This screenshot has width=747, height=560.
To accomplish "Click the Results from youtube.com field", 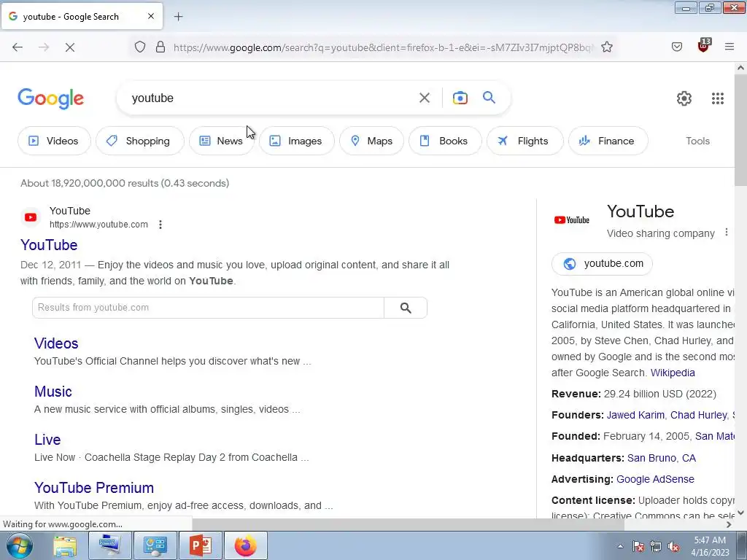I will click(208, 308).
